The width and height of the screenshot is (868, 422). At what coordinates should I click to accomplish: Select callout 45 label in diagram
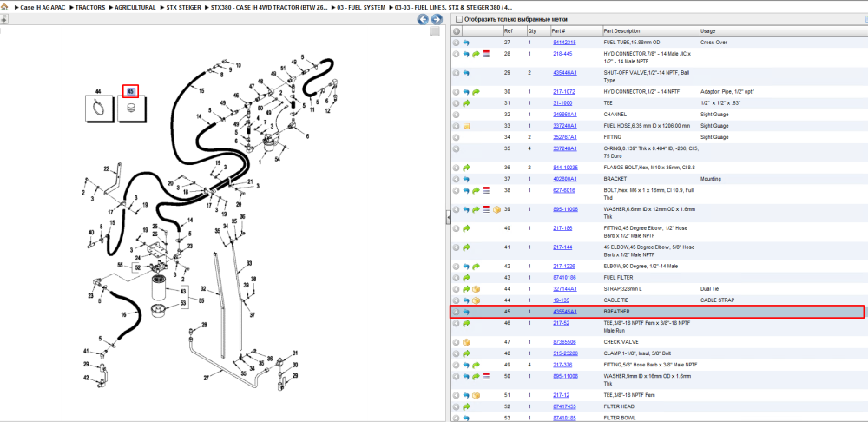click(x=131, y=91)
